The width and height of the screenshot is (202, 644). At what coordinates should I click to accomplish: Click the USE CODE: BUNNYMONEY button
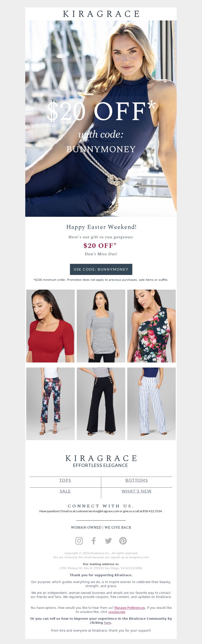[x=101, y=269]
